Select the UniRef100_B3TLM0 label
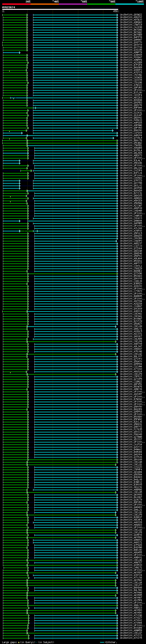 point(131,93)
